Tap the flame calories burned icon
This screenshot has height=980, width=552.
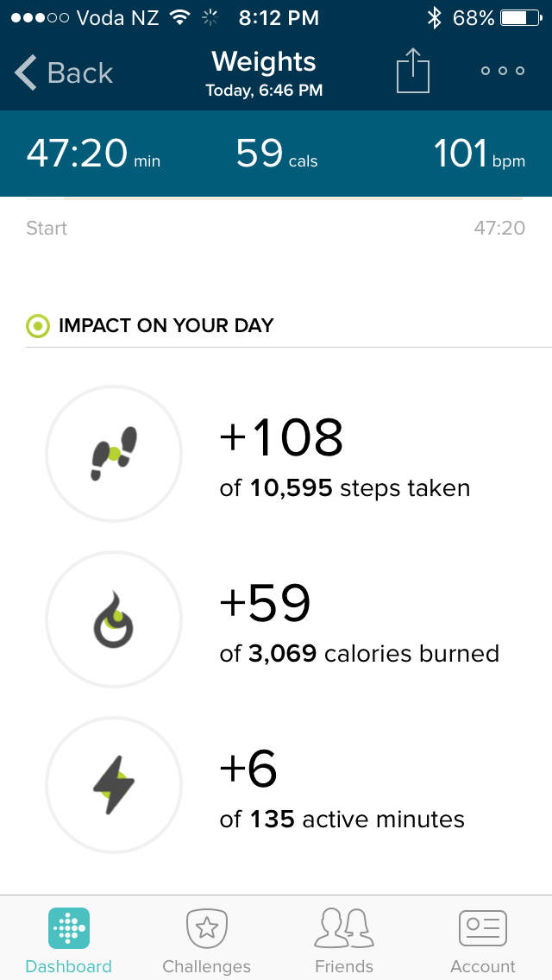[x=114, y=619]
